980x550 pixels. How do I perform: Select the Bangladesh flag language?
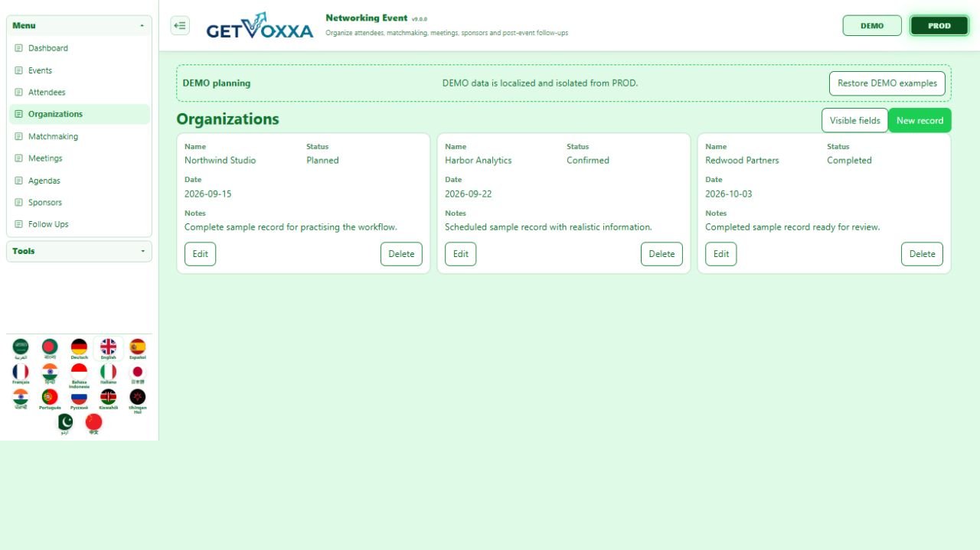tap(50, 349)
